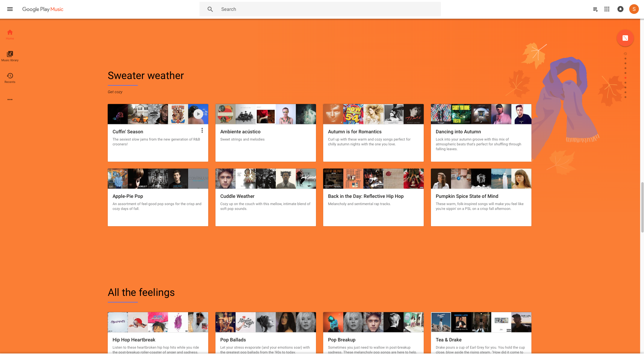Play the Cuffin' Season station
Image resolution: width=644 pixels, height=358 pixels.
click(198, 114)
